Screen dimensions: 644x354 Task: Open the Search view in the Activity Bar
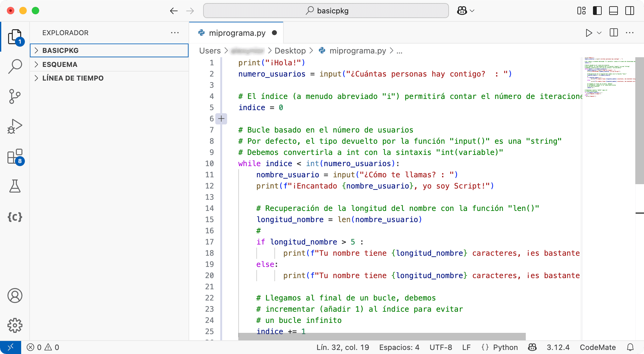click(x=15, y=66)
